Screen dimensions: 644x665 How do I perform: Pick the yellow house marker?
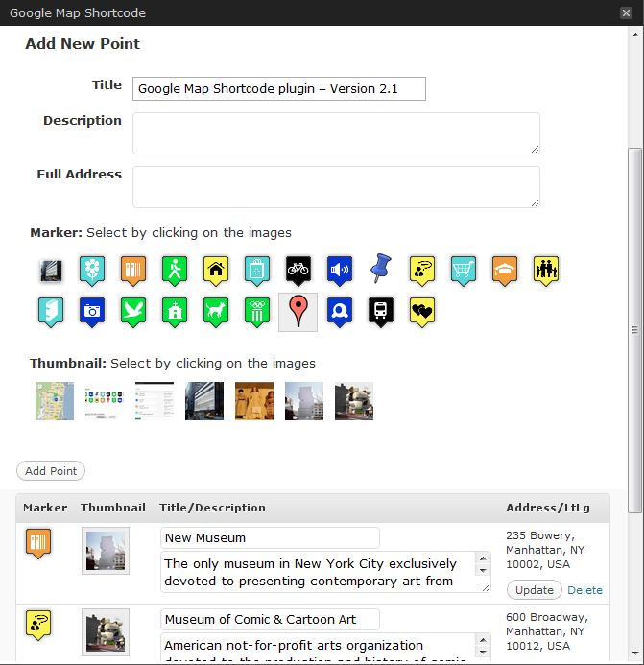coord(216,271)
